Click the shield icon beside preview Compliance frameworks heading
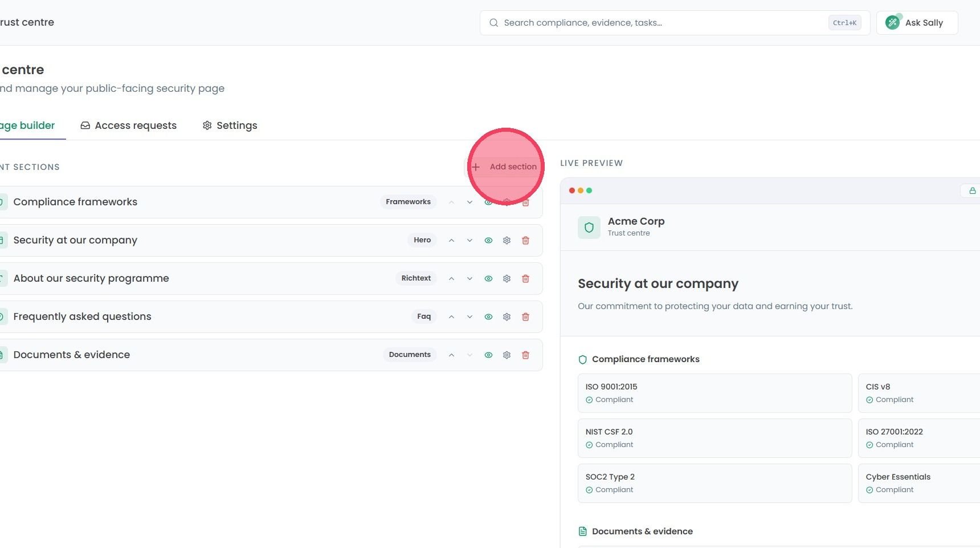The height and width of the screenshot is (548, 980). point(582,360)
